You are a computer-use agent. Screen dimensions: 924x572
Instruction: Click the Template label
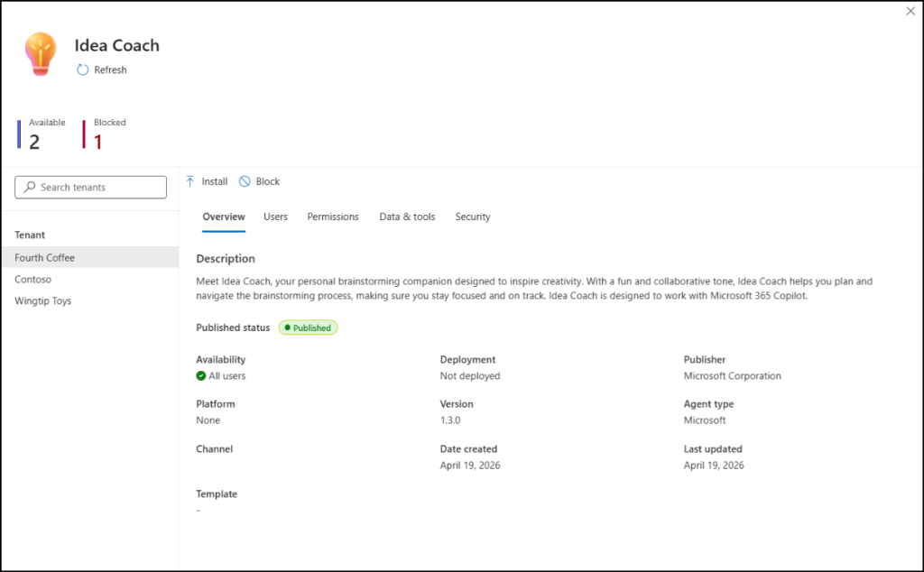point(217,494)
